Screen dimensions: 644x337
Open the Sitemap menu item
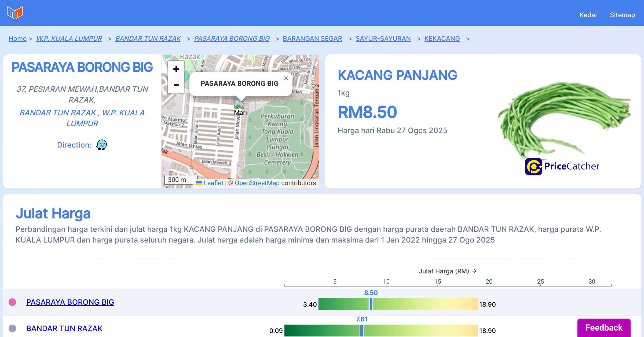click(x=622, y=15)
